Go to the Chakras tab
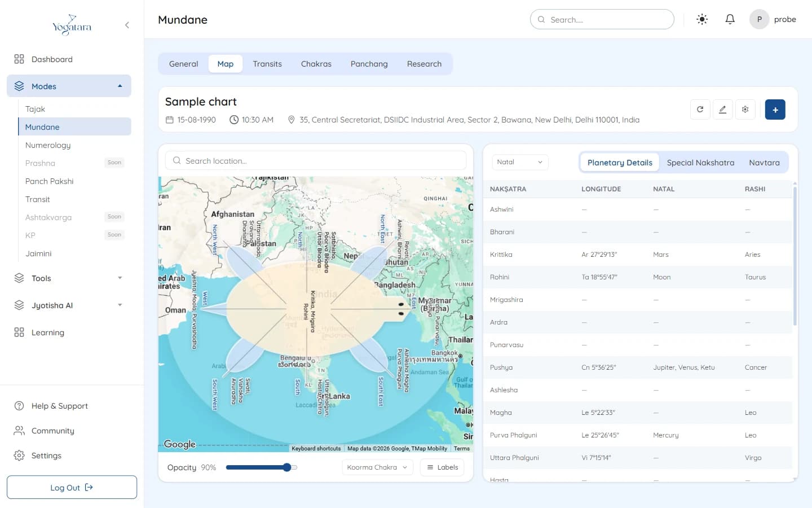This screenshot has height=508, width=812. point(316,64)
